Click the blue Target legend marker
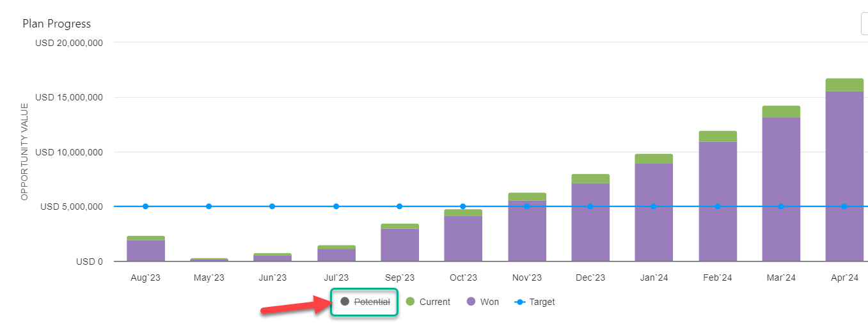This screenshot has height=328, width=868. click(x=520, y=302)
